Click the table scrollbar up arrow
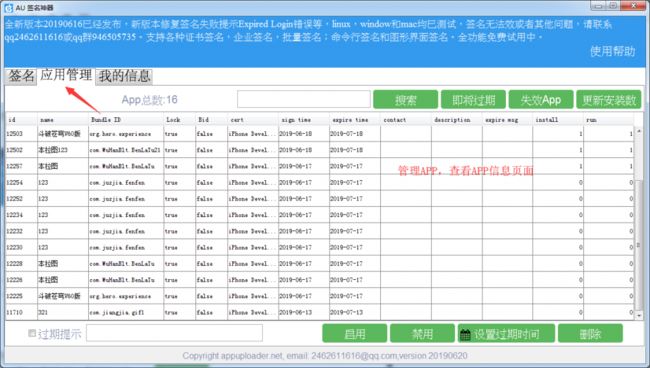 pyautogui.click(x=639, y=131)
